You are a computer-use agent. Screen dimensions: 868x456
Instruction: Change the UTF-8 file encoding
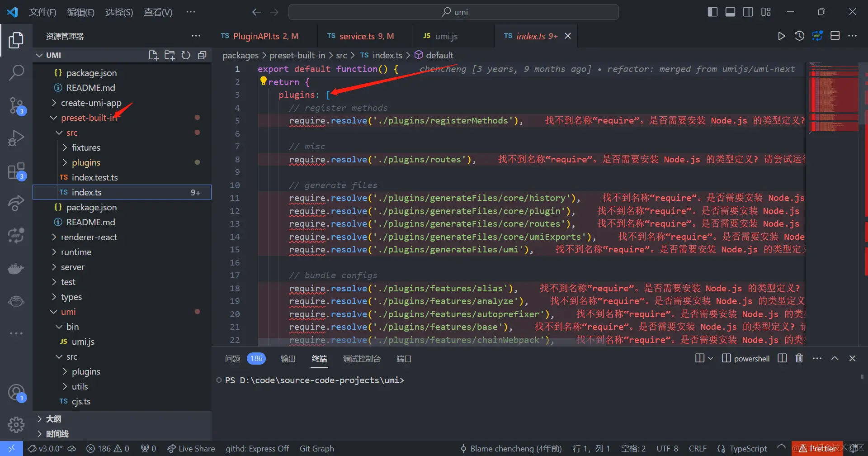[667, 449]
